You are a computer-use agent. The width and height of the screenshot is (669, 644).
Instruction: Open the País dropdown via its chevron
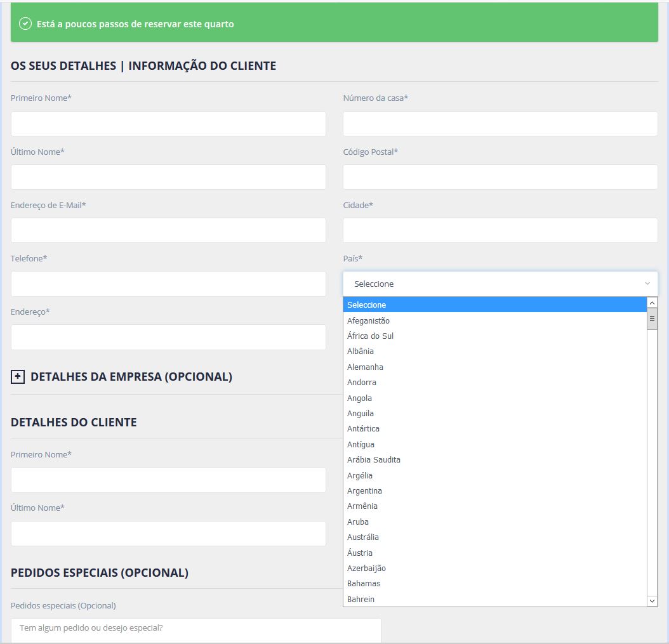point(647,284)
